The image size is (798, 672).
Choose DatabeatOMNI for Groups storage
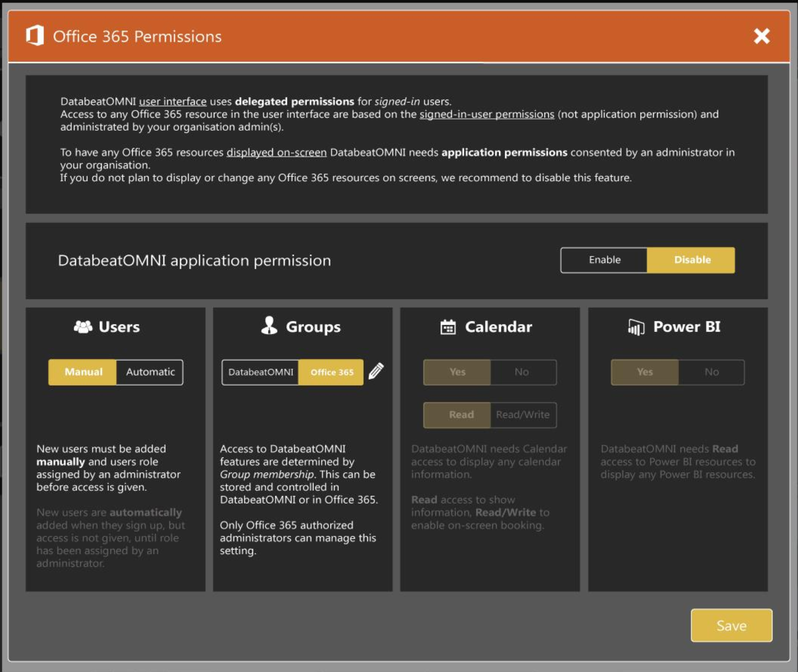click(260, 372)
